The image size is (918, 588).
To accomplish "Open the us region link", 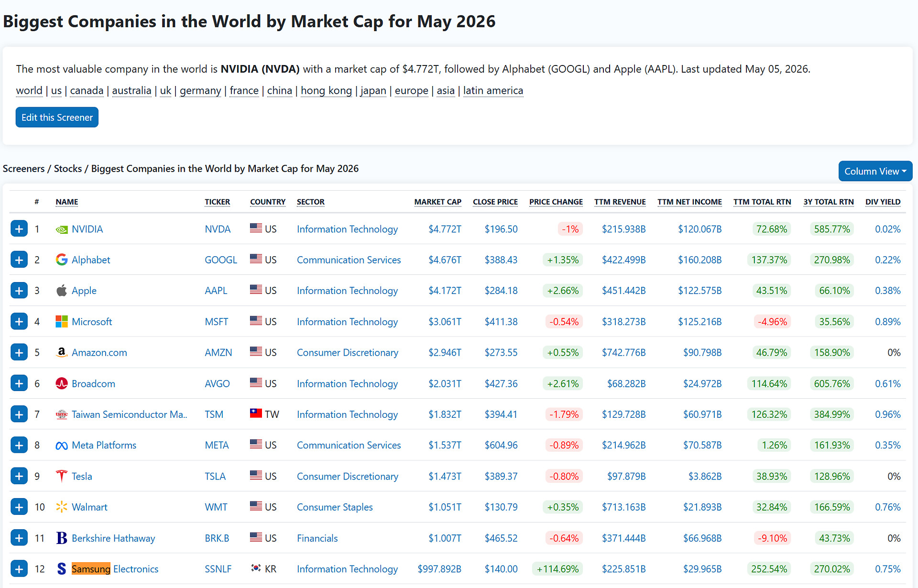I will [x=56, y=91].
